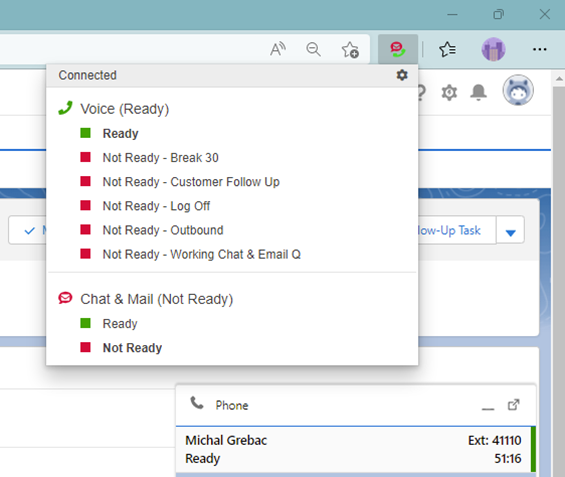This screenshot has width=565, height=477.
Task: Click the zoom out magnifier icon
Action: click(x=313, y=49)
